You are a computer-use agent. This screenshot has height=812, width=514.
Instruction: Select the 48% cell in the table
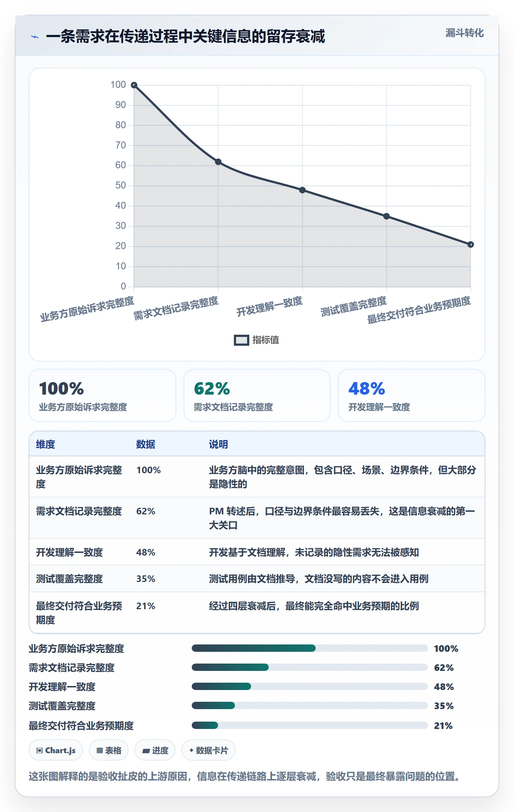(x=146, y=552)
